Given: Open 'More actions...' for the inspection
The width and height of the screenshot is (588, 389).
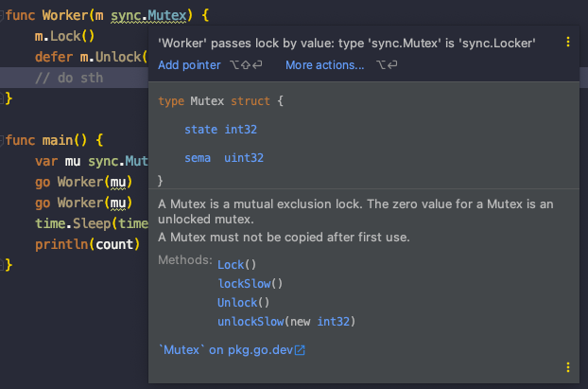Looking at the screenshot, I should point(324,65).
